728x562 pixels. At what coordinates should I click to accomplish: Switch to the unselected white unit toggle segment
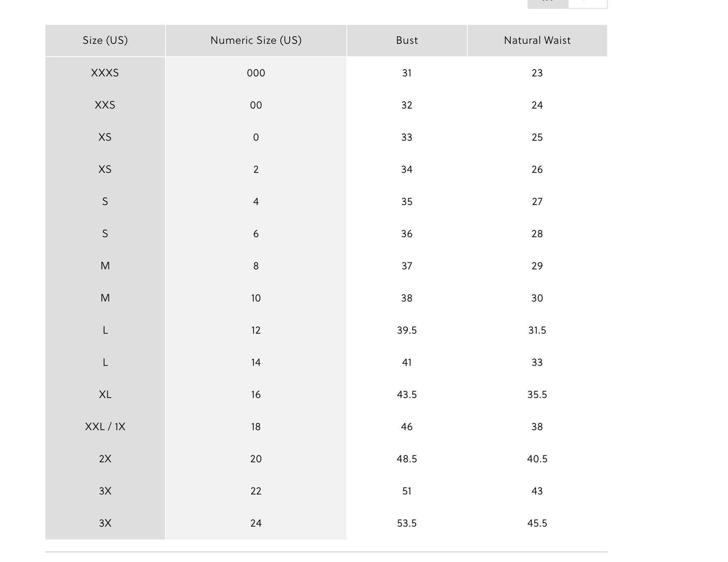click(x=587, y=3)
